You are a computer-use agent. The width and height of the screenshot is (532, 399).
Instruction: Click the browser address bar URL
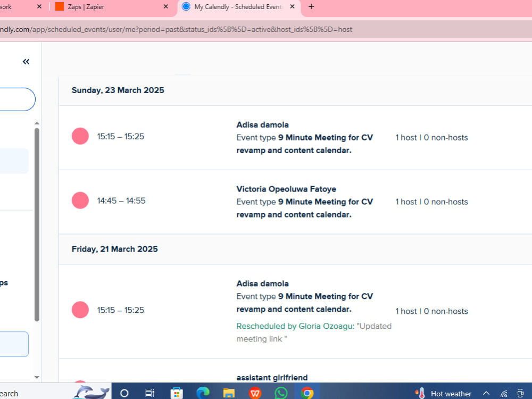[176, 29]
